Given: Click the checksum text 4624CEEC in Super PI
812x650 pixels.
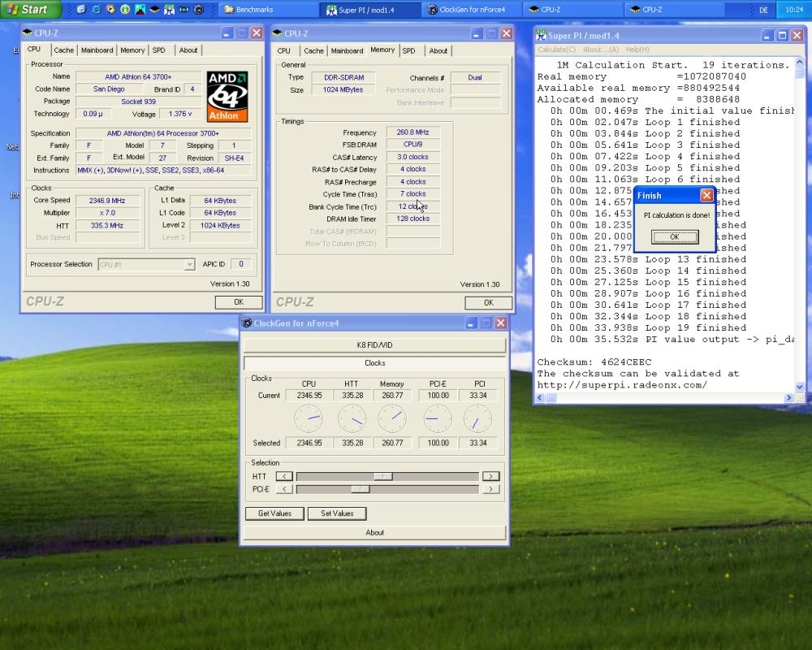Looking at the screenshot, I should (x=626, y=362).
